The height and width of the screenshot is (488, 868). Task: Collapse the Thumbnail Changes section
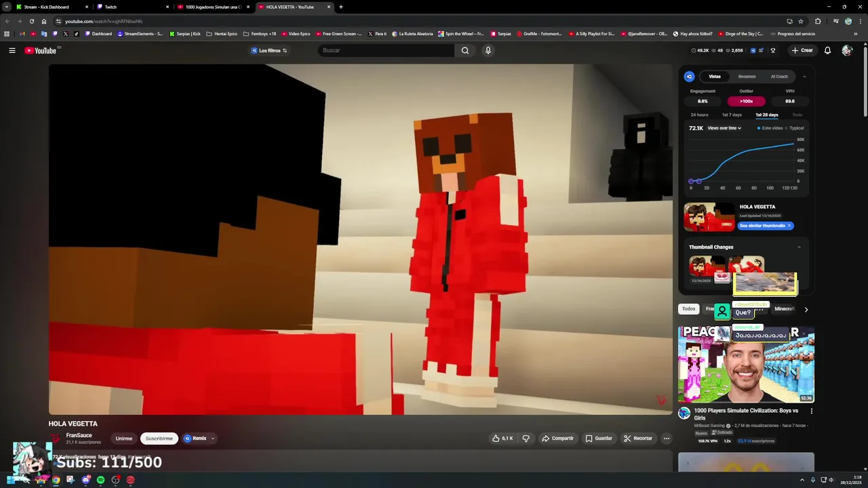coord(799,247)
